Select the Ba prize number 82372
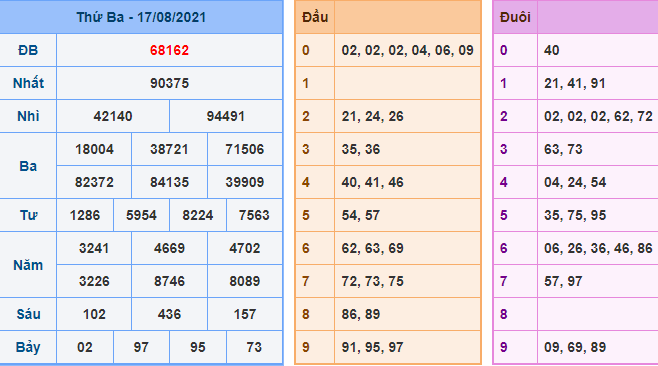658x366 pixels. click(94, 182)
